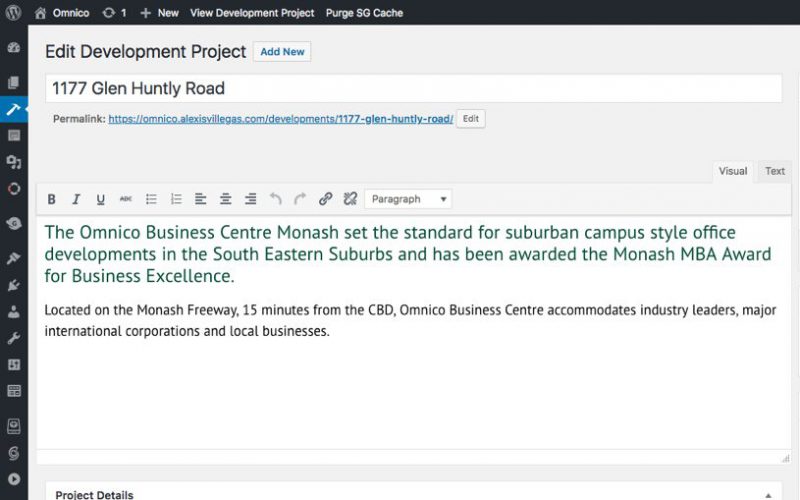
Task: Click the remove link icon
Action: (351, 199)
